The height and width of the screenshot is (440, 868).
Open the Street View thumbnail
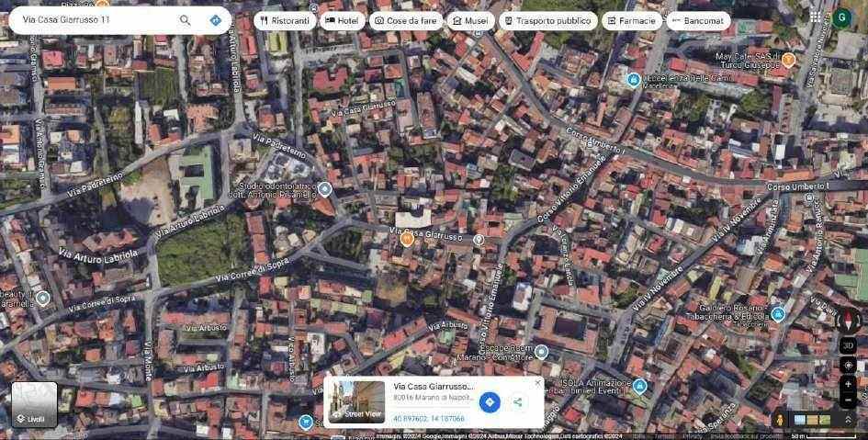(x=355, y=401)
